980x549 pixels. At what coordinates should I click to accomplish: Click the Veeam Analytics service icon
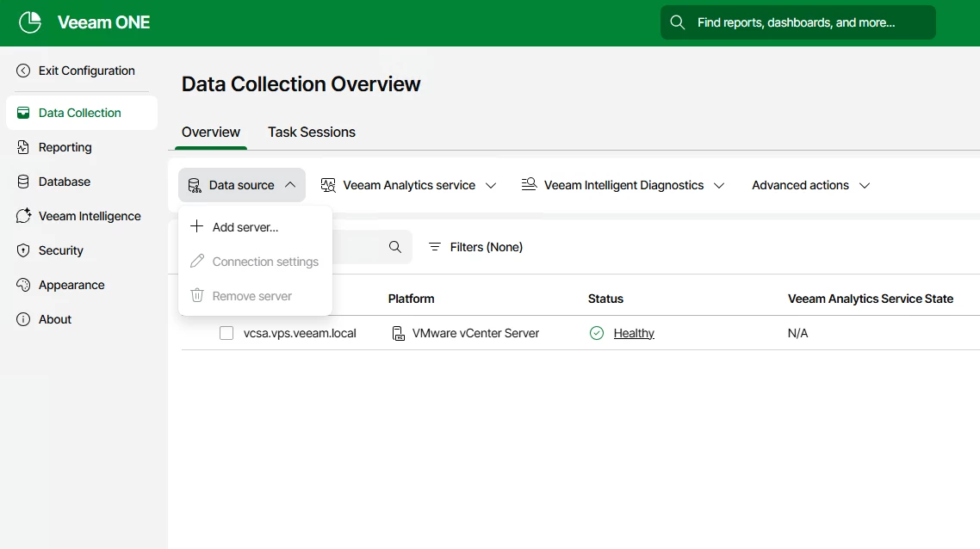pos(328,186)
